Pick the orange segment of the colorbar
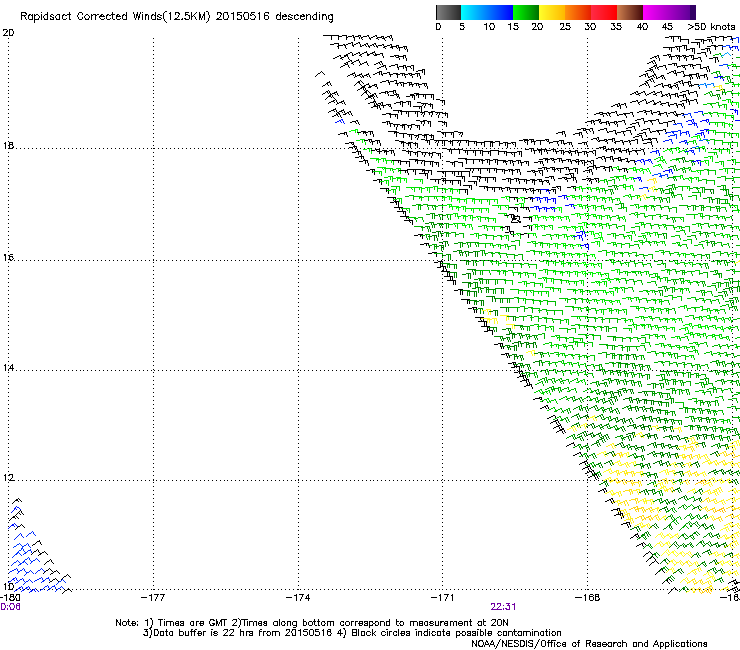Screen dimensions: 740x650 pyautogui.click(x=578, y=12)
